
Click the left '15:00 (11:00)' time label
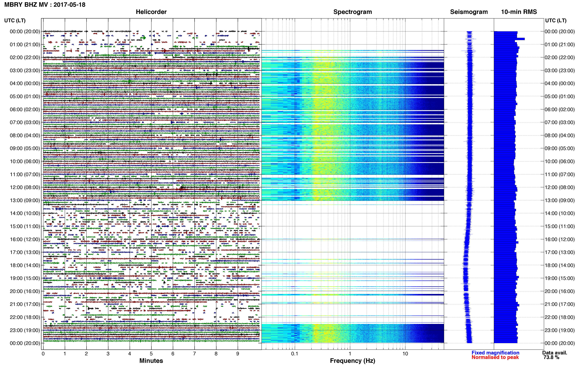(25, 226)
